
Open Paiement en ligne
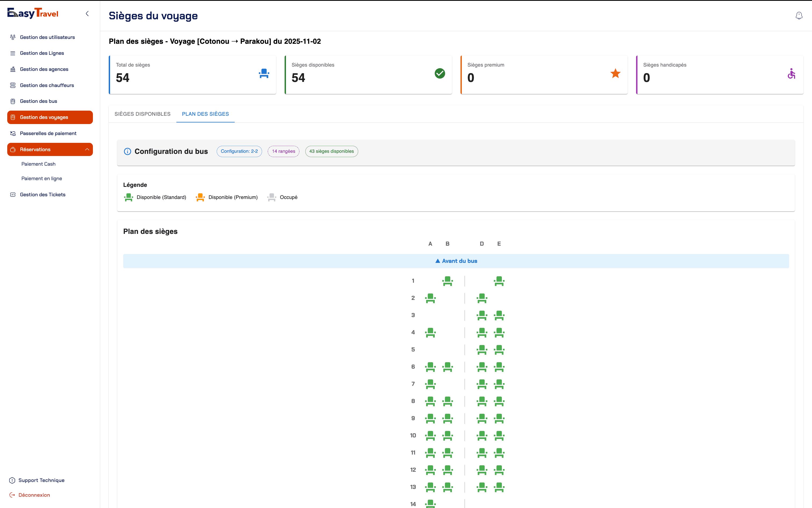[x=42, y=178]
